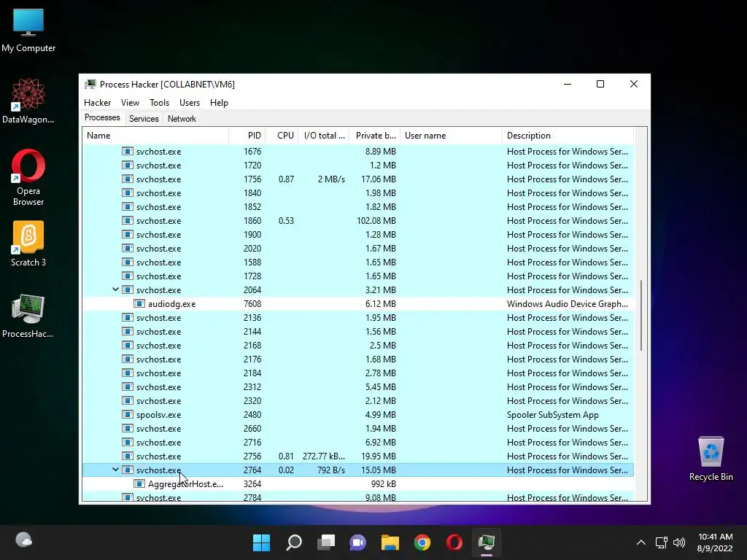Open the Chat taskbar icon
The height and width of the screenshot is (560, 747).
357,542
